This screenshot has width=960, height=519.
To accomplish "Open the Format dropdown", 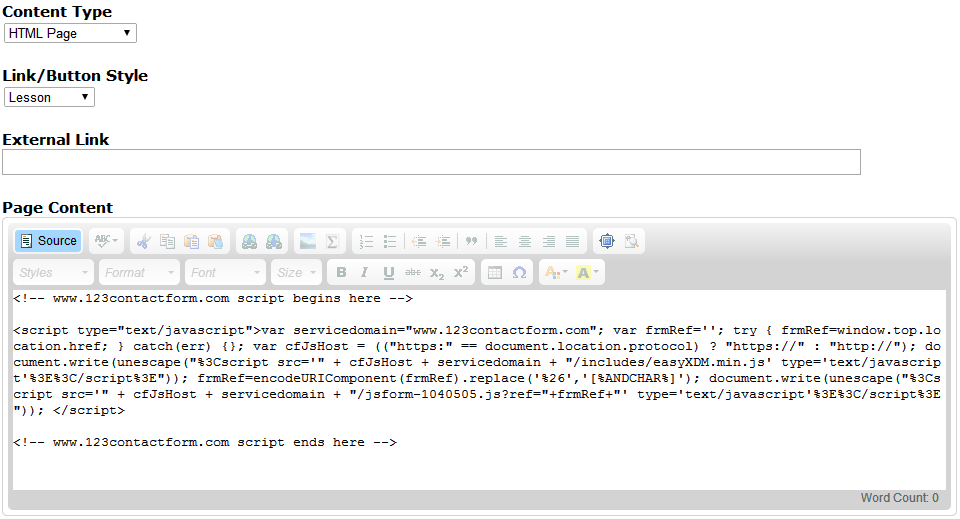I will [x=139, y=272].
